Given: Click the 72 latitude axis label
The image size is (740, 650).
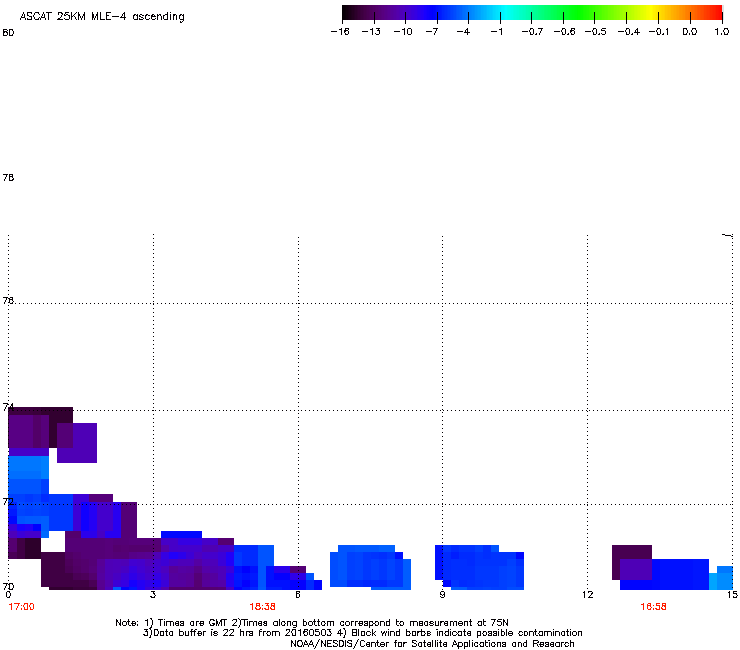Looking at the screenshot, I should [8, 501].
